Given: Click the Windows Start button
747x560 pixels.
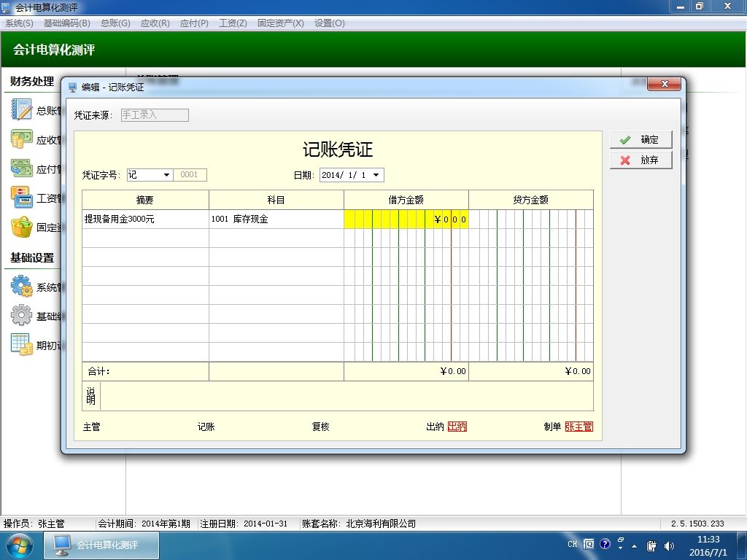Looking at the screenshot, I should point(19,545).
